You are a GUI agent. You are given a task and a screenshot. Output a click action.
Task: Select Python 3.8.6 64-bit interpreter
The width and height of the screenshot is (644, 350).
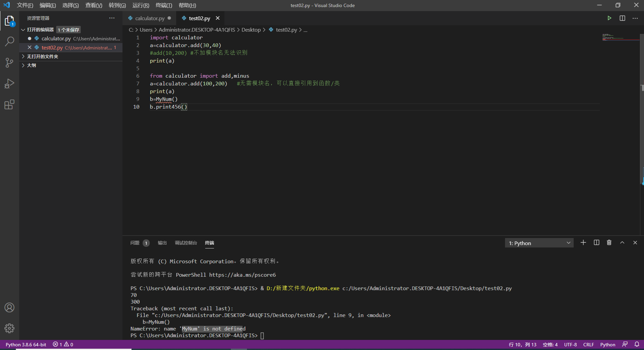(x=26, y=345)
